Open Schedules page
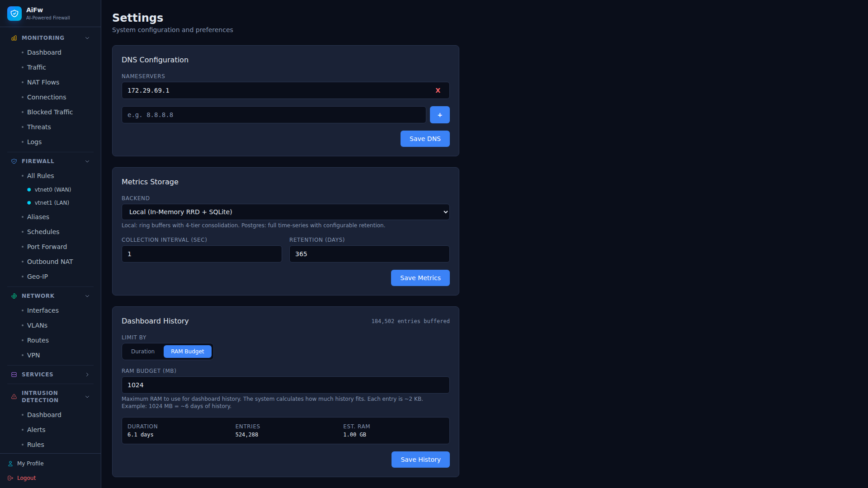868x488 pixels. point(43,232)
